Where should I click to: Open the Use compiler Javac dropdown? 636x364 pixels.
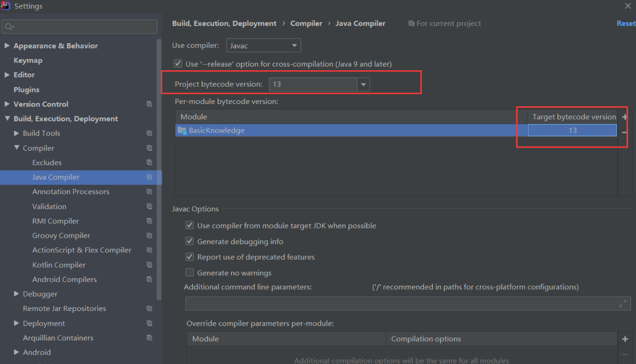coord(263,46)
